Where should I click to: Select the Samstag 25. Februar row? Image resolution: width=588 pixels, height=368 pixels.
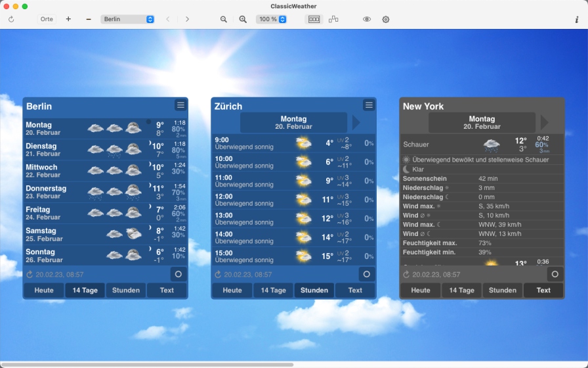pyautogui.click(x=106, y=235)
